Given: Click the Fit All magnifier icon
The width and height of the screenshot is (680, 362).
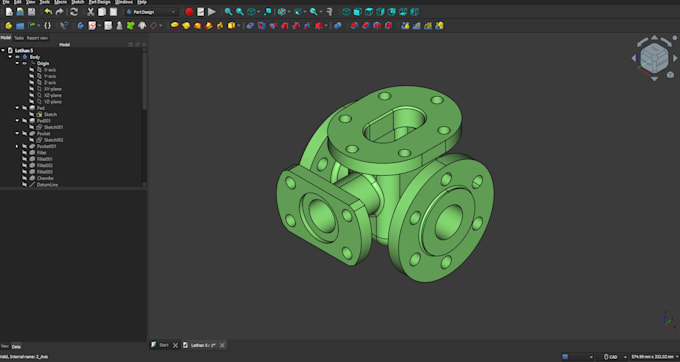Looking at the screenshot, I should tap(228, 12).
